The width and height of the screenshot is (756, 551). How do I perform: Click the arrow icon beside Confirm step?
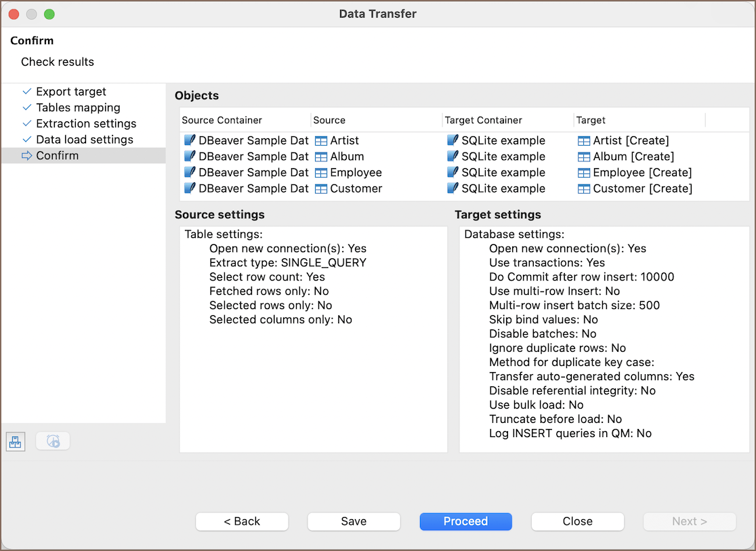[27, 156]
